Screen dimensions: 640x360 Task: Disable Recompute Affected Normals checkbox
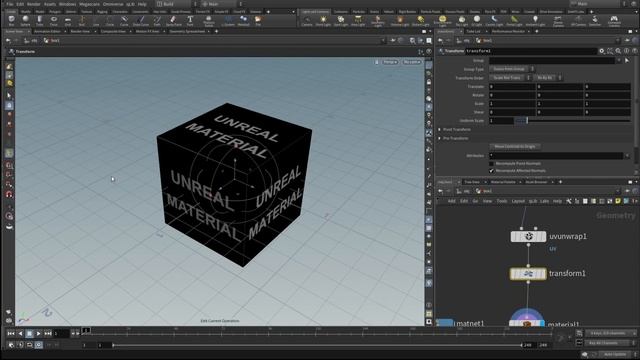pyautogui.click(x=491, y=171)
